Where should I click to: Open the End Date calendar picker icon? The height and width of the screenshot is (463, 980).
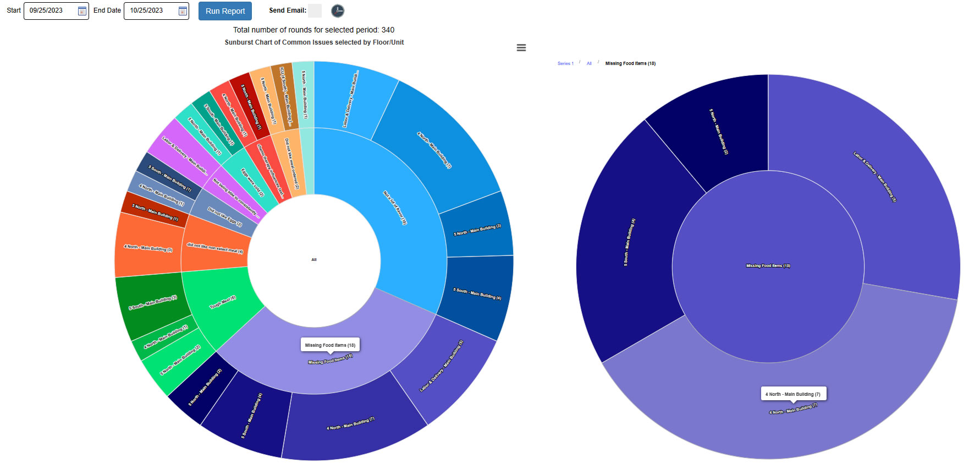coord(183,11)
